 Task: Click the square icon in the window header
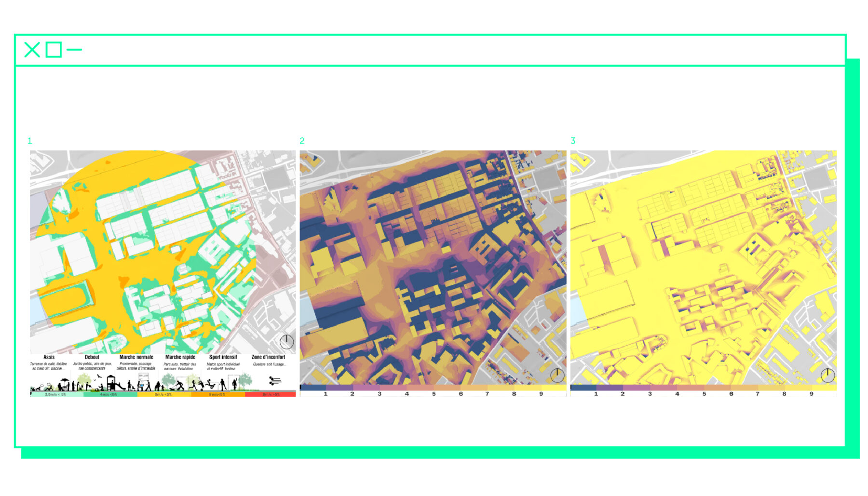(54, 50)
